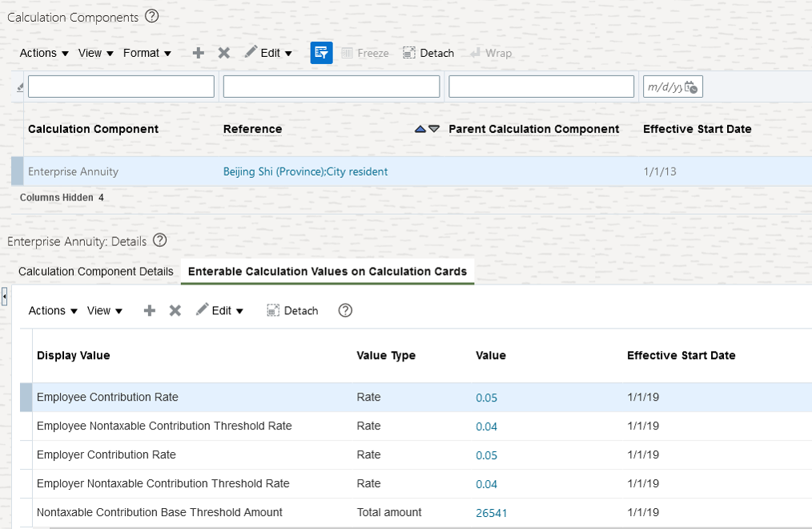Open the Beijing Shi (Province):City resident link
The image size is (812, 529).
click(305, 172)
